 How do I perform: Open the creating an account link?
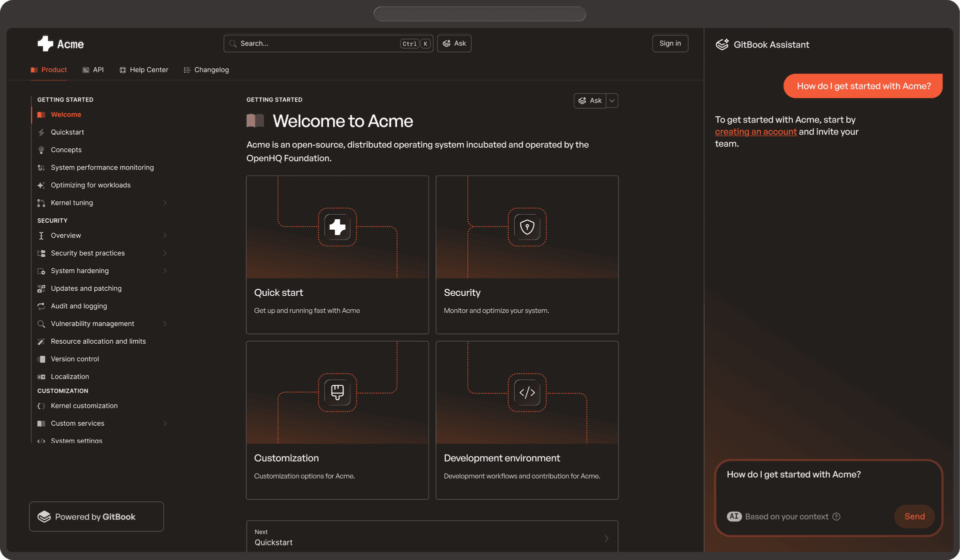755,132
